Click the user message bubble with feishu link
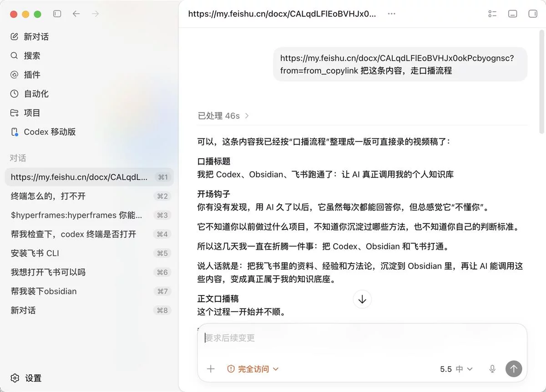 point(400,65)
